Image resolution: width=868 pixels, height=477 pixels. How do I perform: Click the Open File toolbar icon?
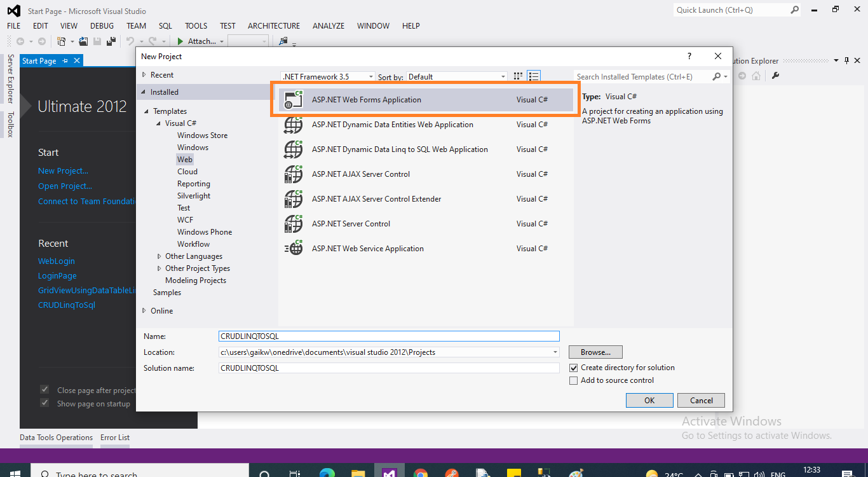(83, 41)
